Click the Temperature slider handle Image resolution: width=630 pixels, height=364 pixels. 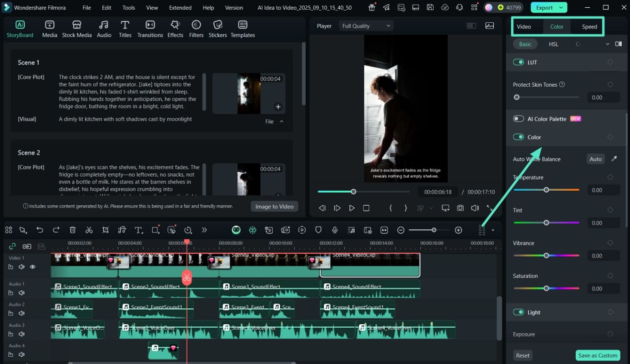[x=546, y=190]
